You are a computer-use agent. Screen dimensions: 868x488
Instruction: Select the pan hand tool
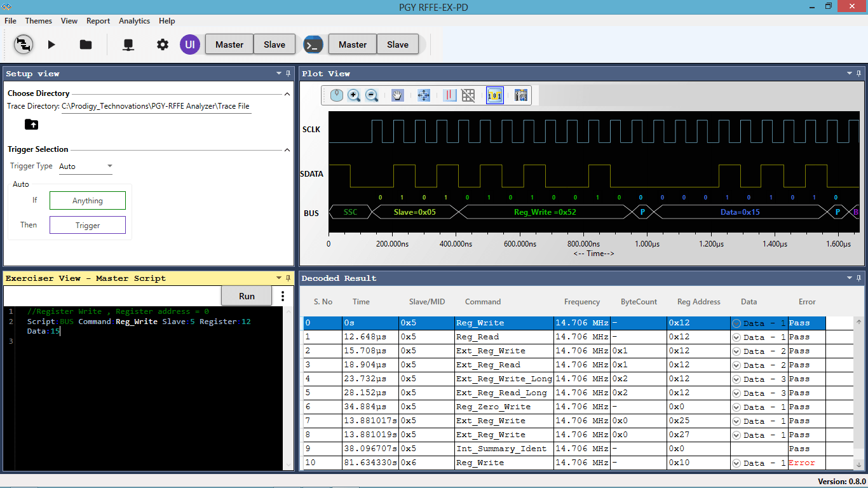coord(398,95)
